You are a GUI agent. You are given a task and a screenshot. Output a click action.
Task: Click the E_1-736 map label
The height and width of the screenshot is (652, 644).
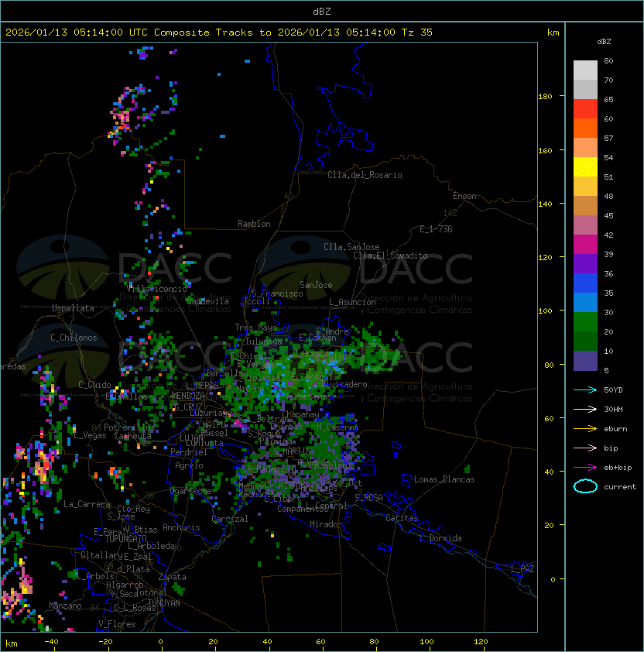pyautogui.click(x=436, y=229)
